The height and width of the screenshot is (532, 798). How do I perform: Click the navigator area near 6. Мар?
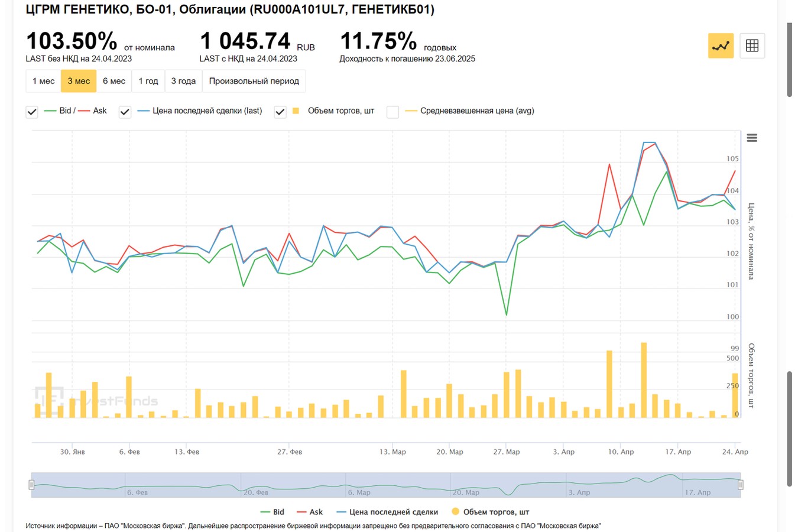pos(359,492)
